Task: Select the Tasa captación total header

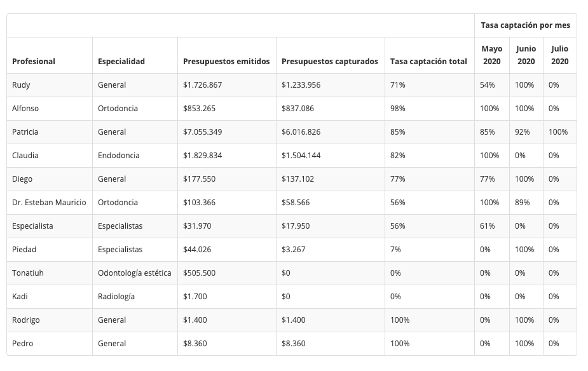Action: point(428,62)
